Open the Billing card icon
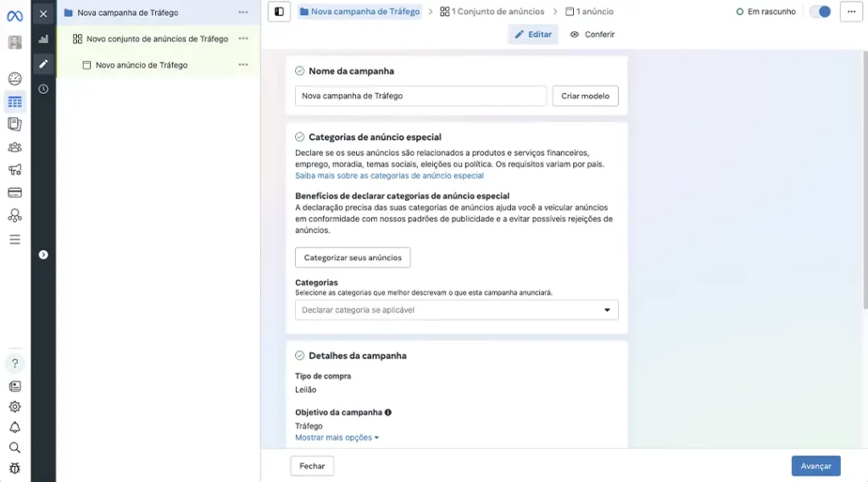The image size is (868, 482). point(14,193)
